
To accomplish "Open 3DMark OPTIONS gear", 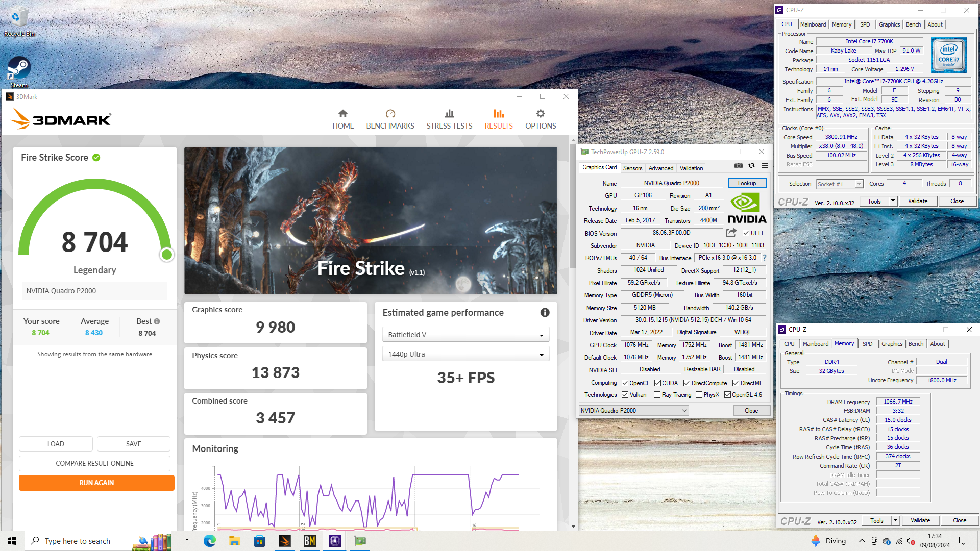I will click(x=541, y=119).
